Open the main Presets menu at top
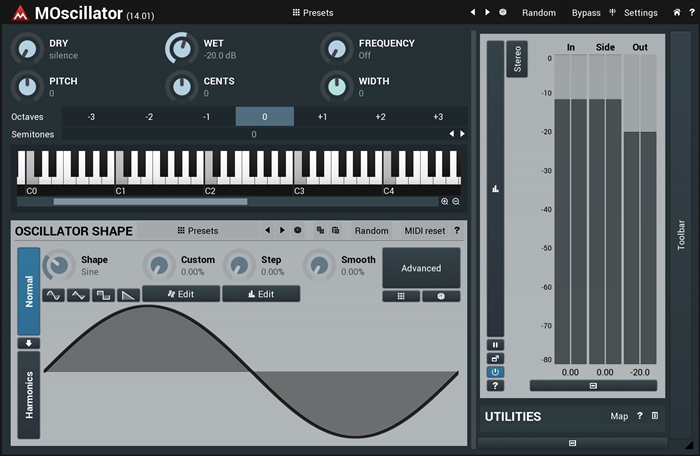 (312, 13)
